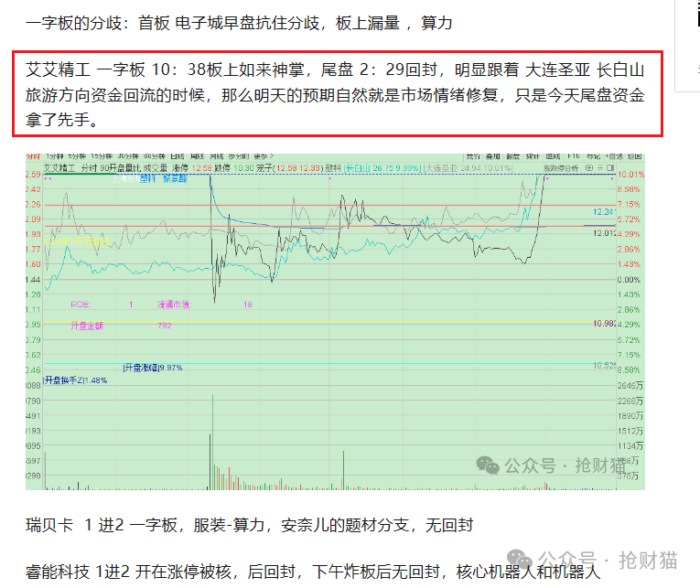Viewport: 700px width, 588px height.
Task: Click the 10.52 cyan line label
Action: 604,366
